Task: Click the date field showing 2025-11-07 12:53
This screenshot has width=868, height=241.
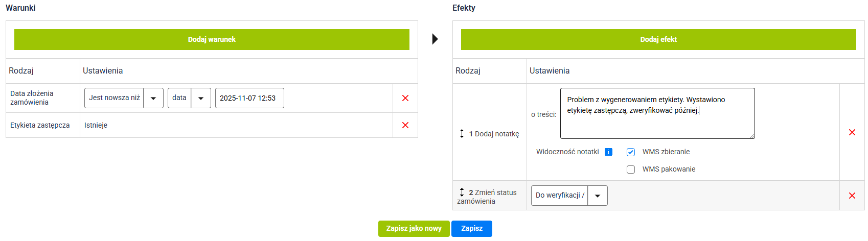Action: click(x=249, y=98)
